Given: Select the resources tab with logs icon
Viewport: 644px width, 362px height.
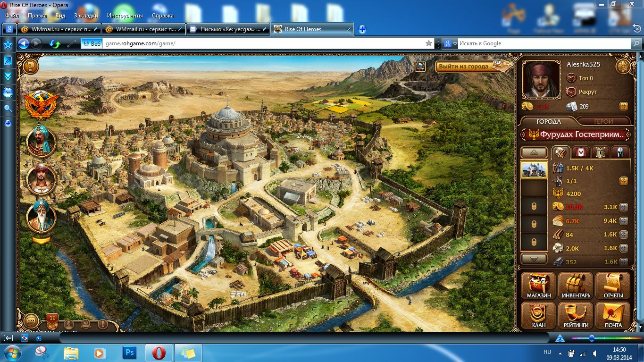Looking at the screenshot, I should tap(561, 152).
